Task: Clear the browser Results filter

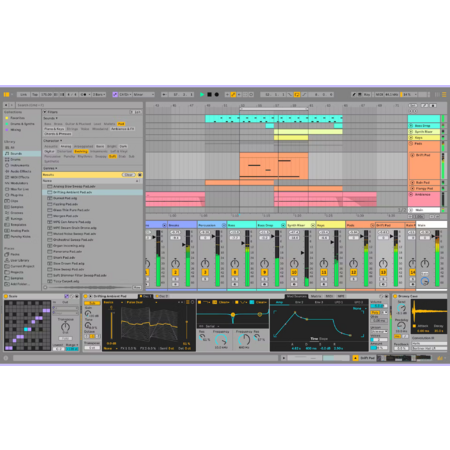Action: tap(129, 175)
